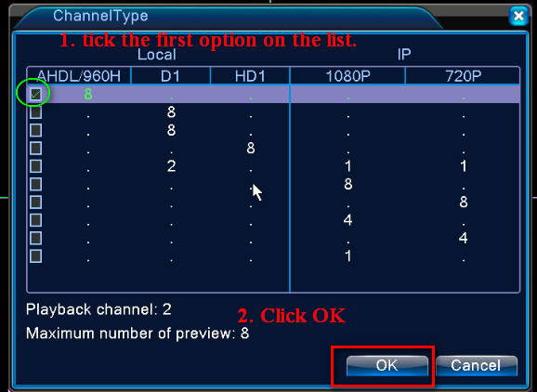The image size is (537, 392).
Task: Tick checkbox for 720P 4 row
Action: tap(35, 239)
